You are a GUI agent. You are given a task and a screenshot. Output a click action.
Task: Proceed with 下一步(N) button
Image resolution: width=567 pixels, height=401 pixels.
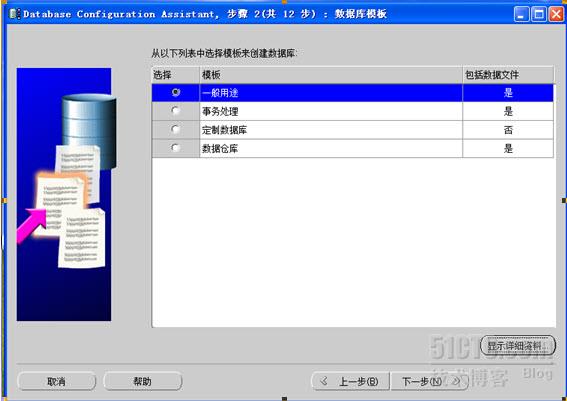[429, 381]
